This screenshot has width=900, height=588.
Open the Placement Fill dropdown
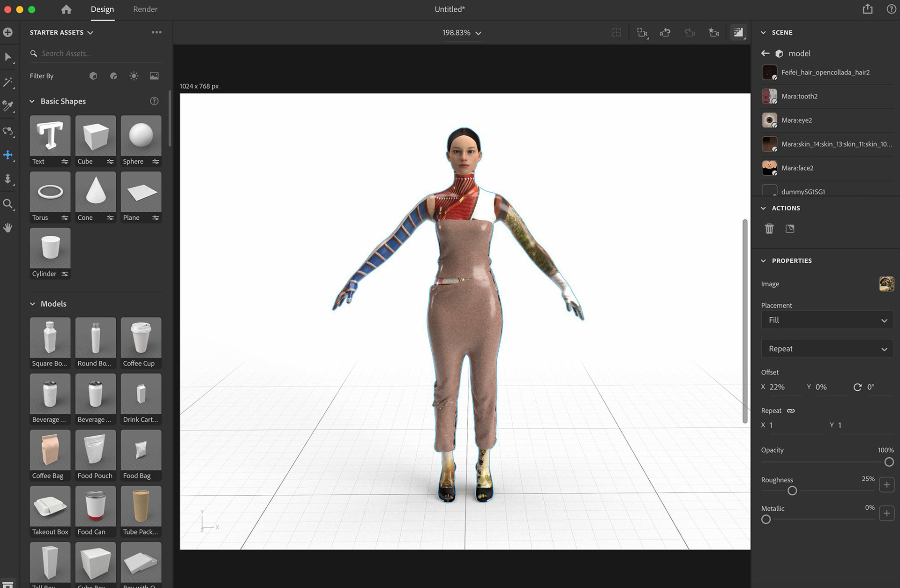[827, 320]
